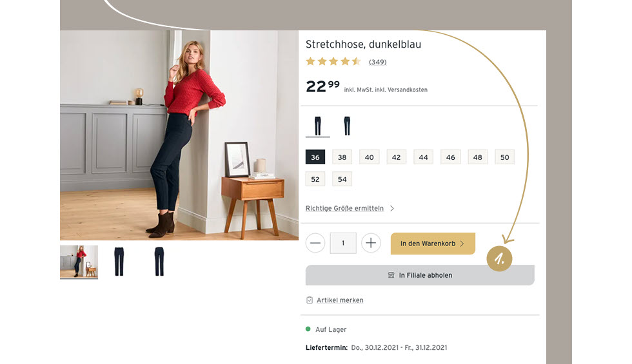This screenshot has width=632, height=364.
Task: Select the second trouser color variant
Action: 347,126
